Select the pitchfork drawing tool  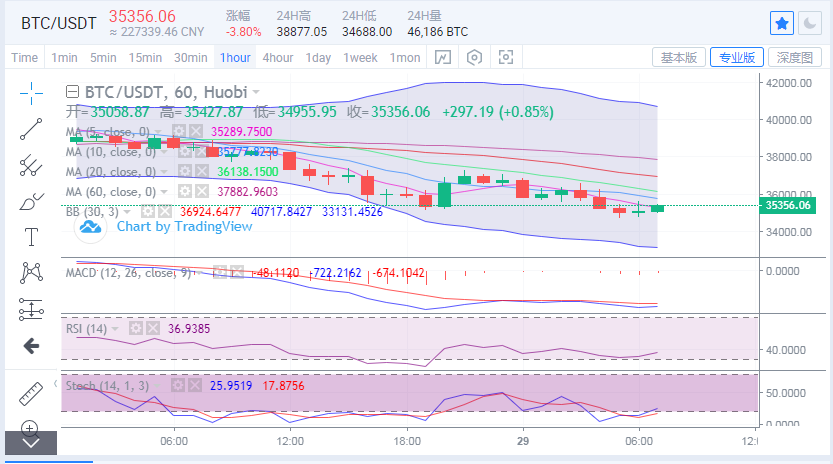(31, 165)
